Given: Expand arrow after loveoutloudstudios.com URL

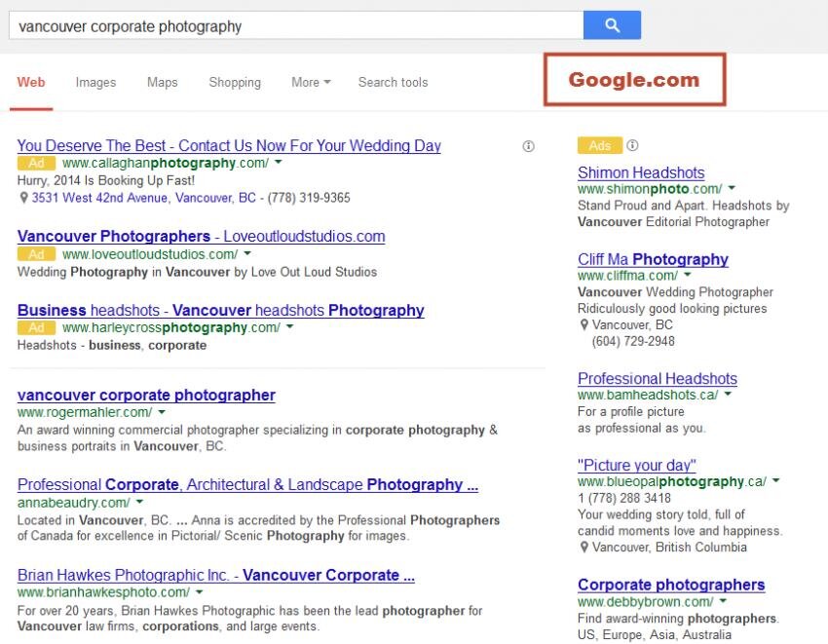Looking at the screenshot, I should pos(247,253).
